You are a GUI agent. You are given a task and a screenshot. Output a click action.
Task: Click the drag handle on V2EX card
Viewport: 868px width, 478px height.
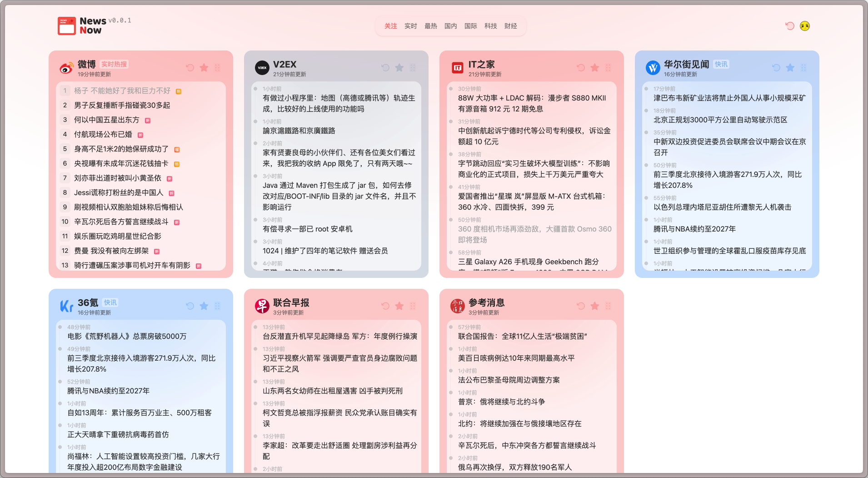pos(413,68)
